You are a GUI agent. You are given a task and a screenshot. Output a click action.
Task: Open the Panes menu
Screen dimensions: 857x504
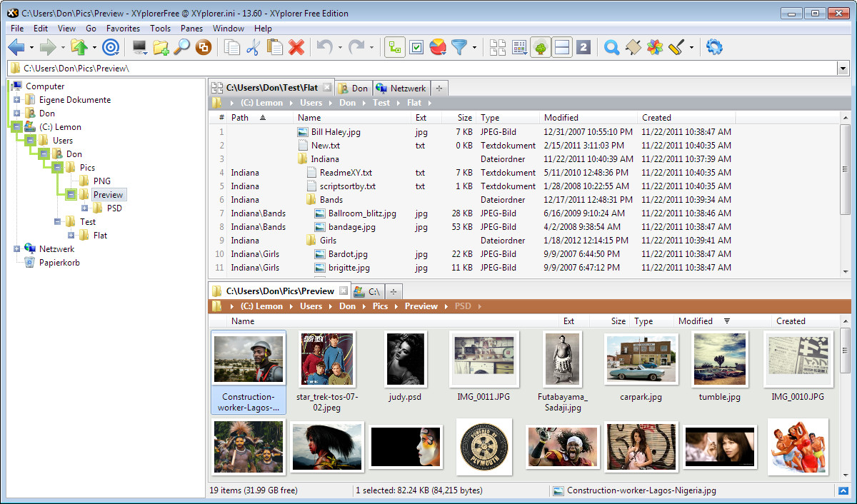coord(191,29)
